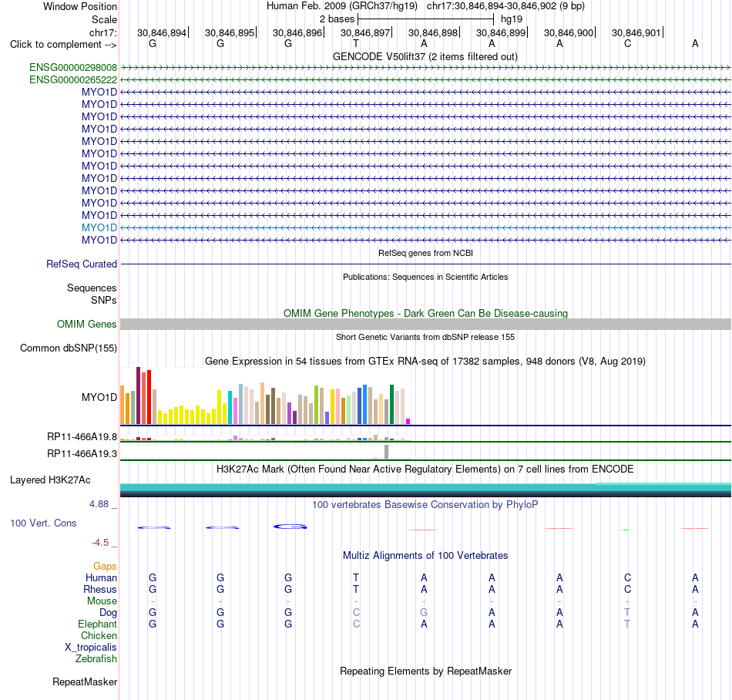Image resolution: width=732 pixels, height=700 pixels.
Task: Click the 4.88 PhyloP upper limit
Action: pyautogui.click(x=99, y=504)
